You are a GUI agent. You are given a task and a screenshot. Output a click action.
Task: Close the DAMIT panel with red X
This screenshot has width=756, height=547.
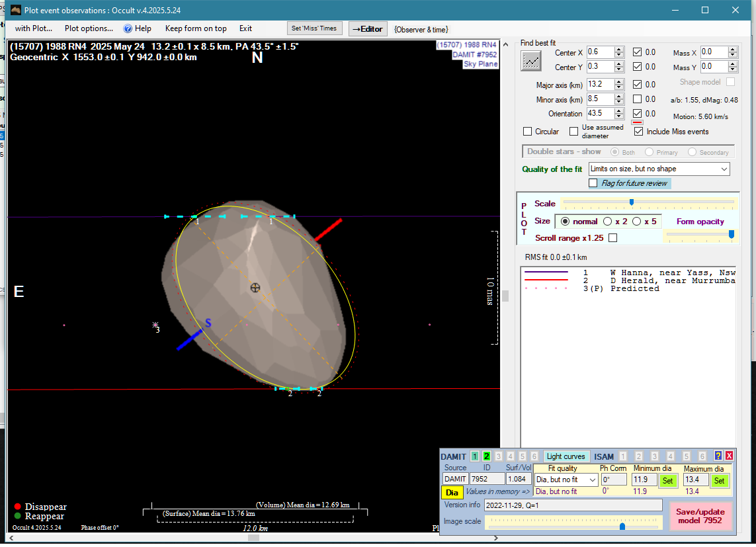point(729,456)
